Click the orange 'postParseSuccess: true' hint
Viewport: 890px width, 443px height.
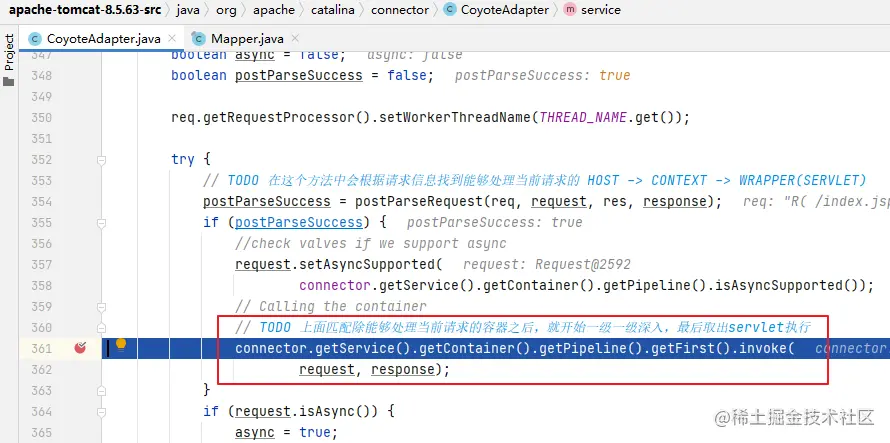pyautogui.click(x=543, y=76)
